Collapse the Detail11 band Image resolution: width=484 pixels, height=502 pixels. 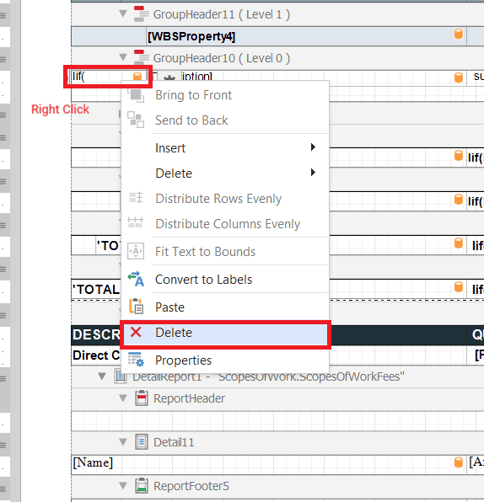coord(123,442)
